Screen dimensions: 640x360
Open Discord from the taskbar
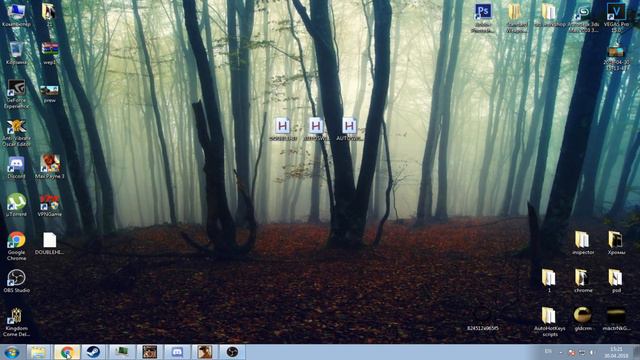pyautogui.click(x=177, y=352)
